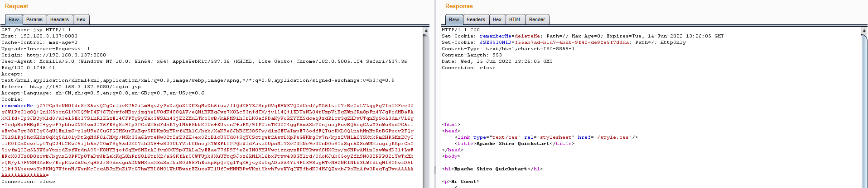Click the response Date header line
The width and height of the screenshot is (868, 188).
click(497, 61)
